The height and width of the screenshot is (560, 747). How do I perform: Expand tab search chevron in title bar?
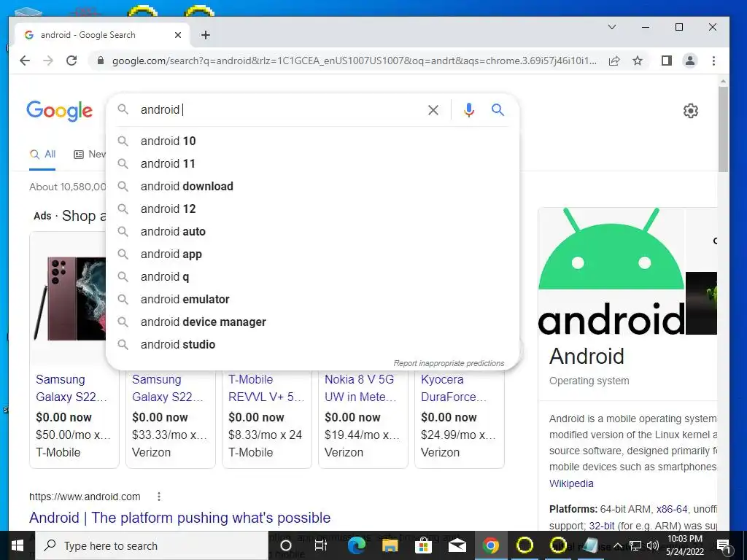pos(612,27)
